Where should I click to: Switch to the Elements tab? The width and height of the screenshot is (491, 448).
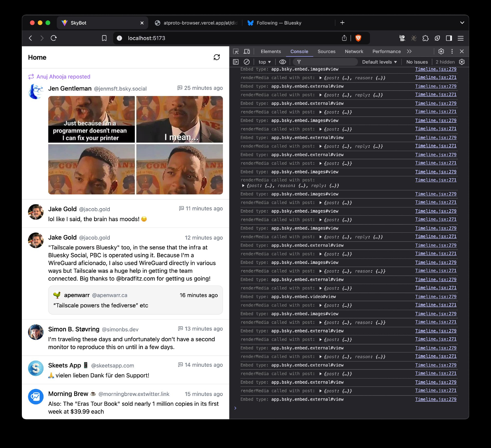(x=271, y=51)
